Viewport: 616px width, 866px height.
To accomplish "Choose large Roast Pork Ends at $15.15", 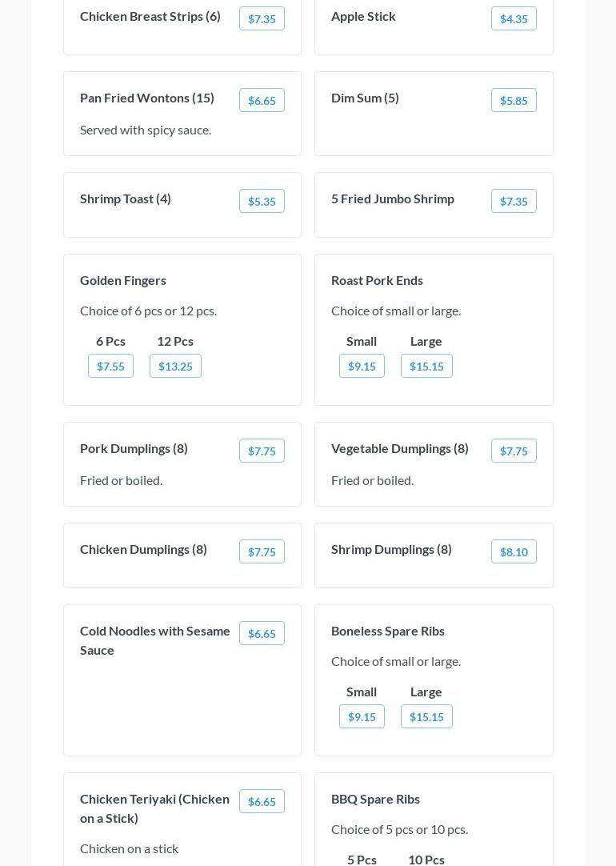I will pos(426,366).
